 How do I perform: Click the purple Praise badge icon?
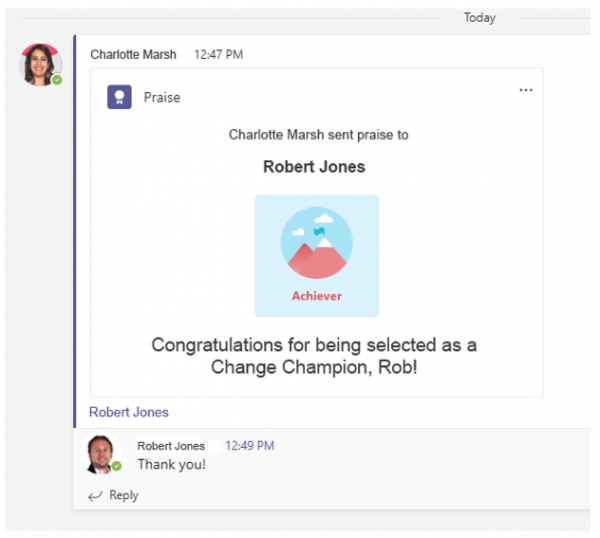[120, 97]
